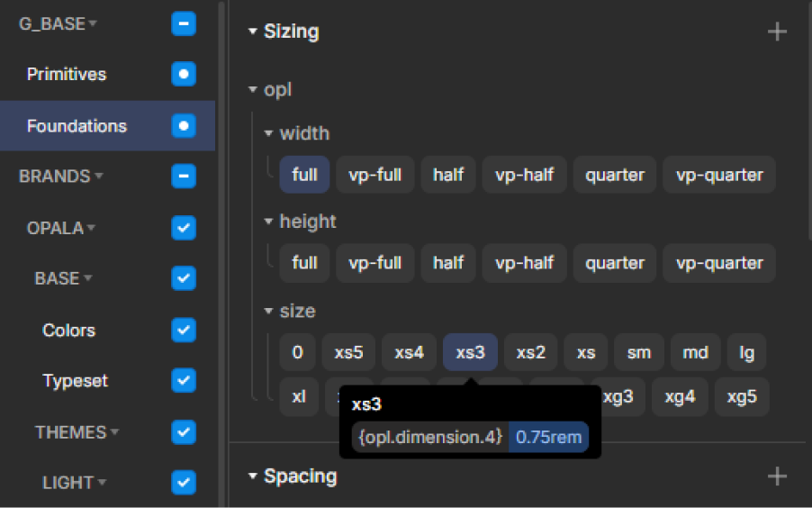This screenshot has width=812, height=508.
Task: Collapse the width token group
Action: coord(268,133)
